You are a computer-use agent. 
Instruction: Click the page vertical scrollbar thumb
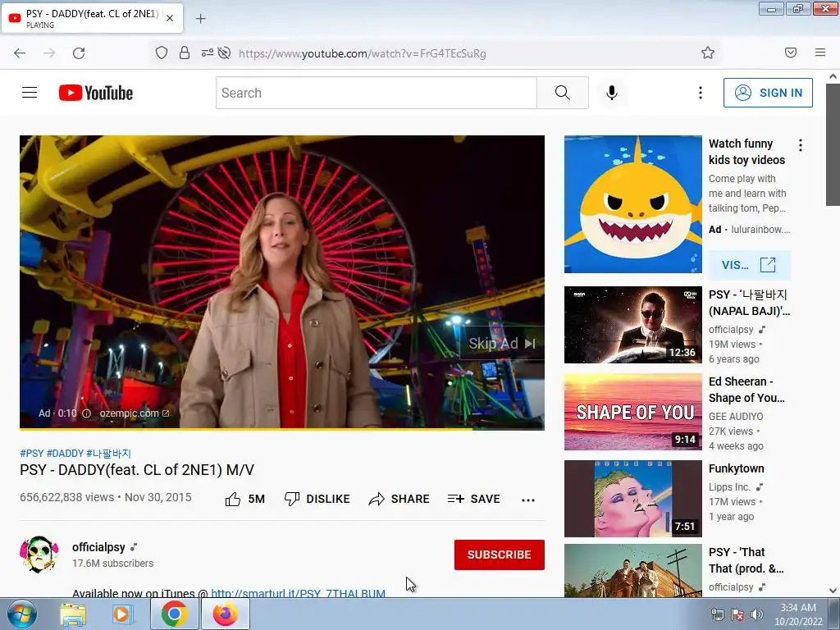(x=833, y=144)
